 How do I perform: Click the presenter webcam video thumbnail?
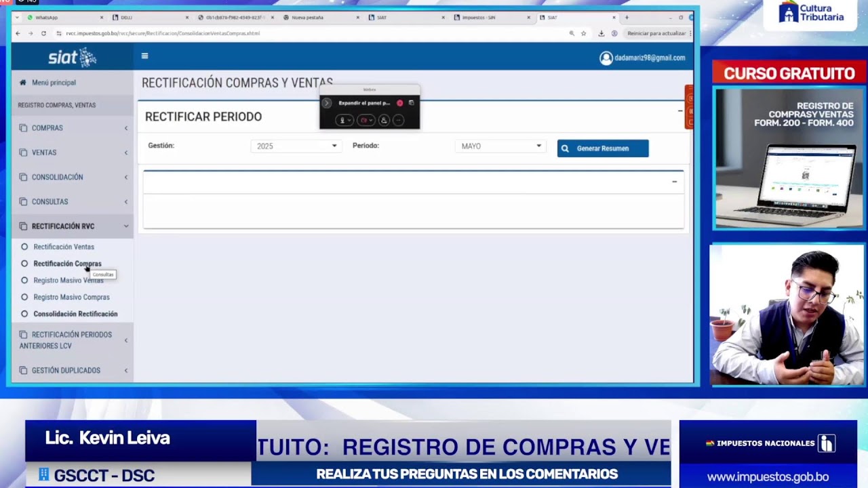pos(787,315)
